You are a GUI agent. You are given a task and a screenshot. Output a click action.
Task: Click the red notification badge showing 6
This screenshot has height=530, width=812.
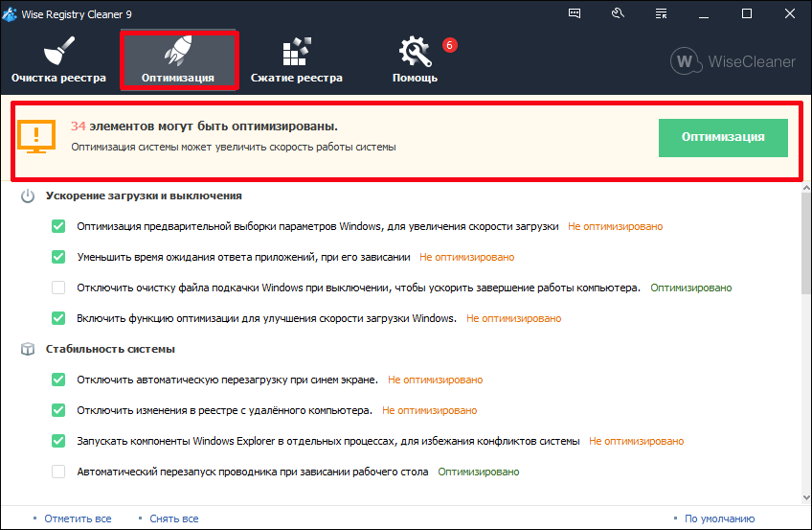[449, 45]
